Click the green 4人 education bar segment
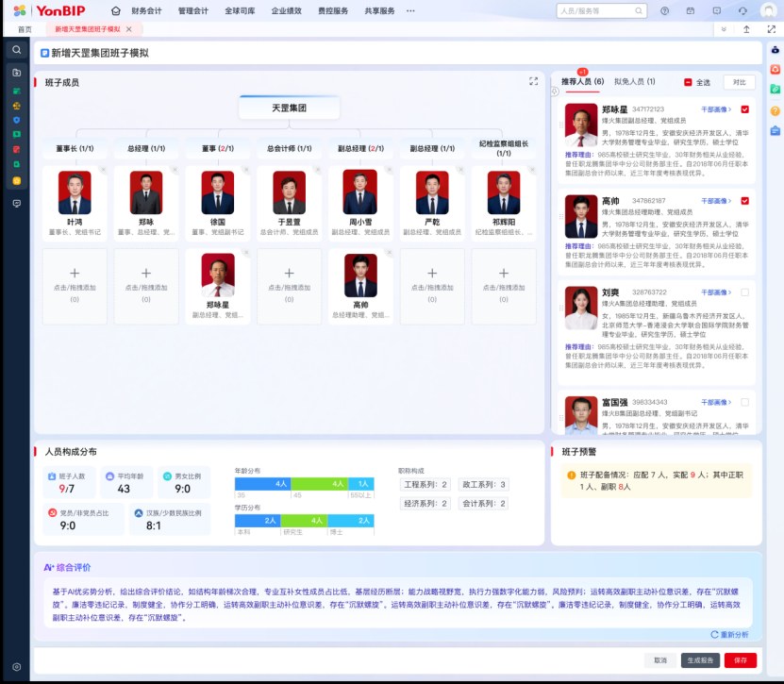This screenshot has height=684, width=784. 304,521
